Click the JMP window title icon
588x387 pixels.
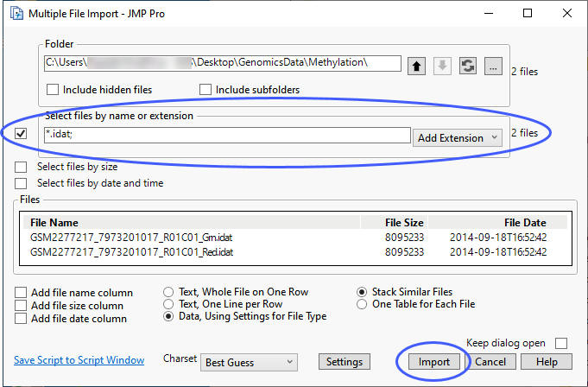coord(14,14)
